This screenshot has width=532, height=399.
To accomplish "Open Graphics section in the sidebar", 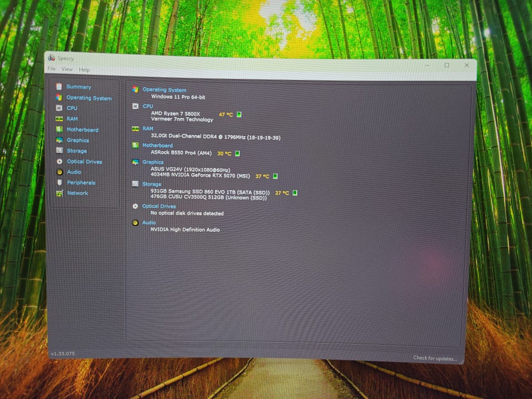I will click(78, 140).
